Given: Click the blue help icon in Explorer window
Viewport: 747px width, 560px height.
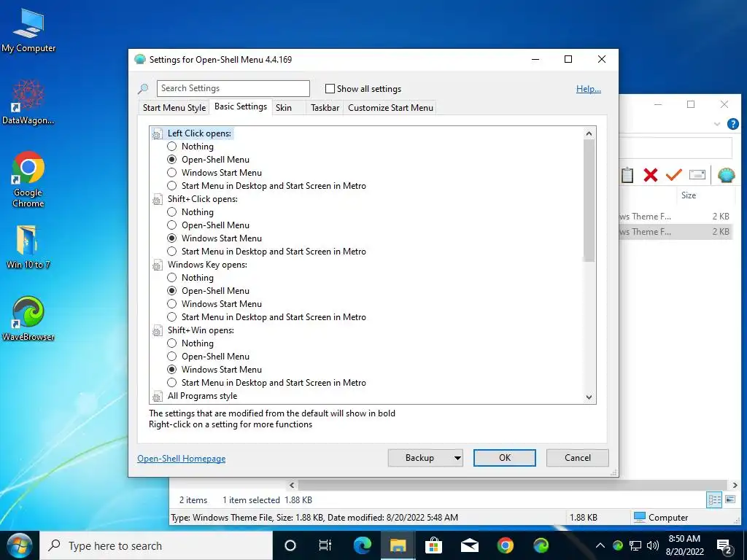Looking at the screenshot, I should pyautogui.click(x=732, y=124).
